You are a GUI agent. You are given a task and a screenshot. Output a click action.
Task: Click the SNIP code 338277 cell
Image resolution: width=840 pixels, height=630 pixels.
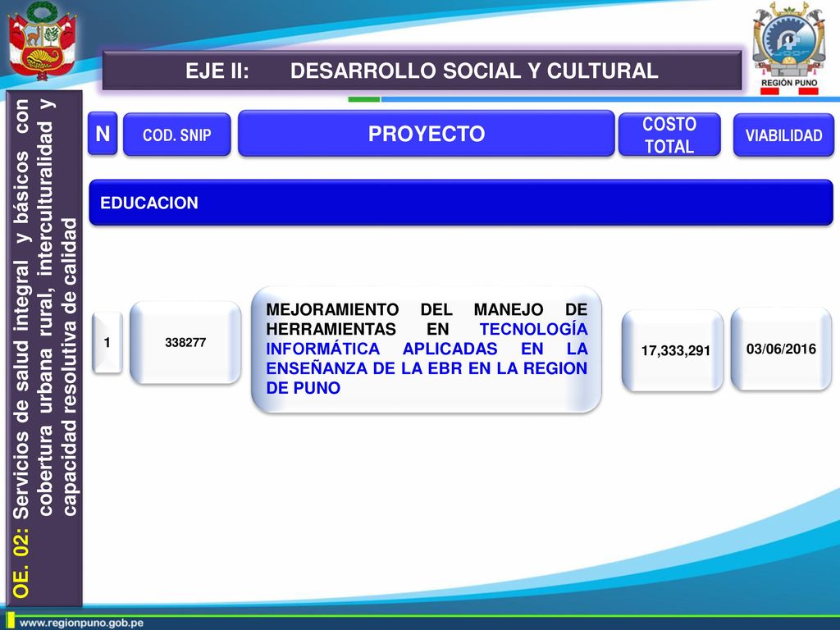[x=185, y=342]
